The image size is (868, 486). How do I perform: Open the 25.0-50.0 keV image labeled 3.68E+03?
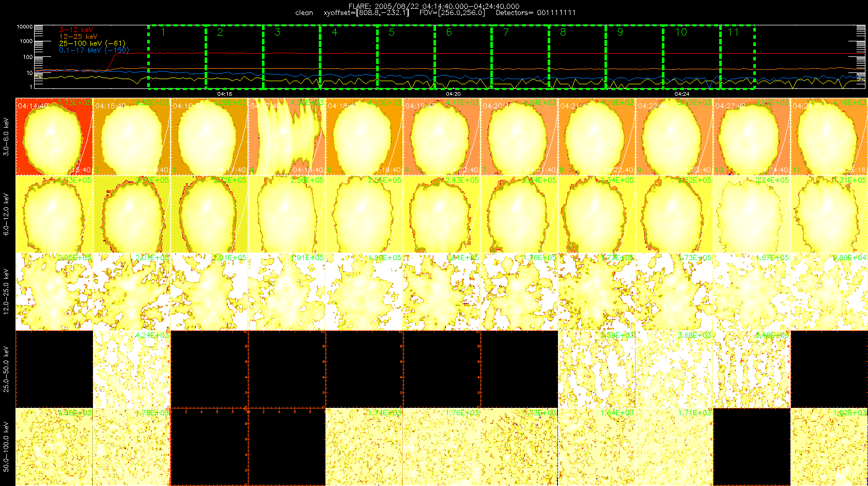(x=674, y=369)
